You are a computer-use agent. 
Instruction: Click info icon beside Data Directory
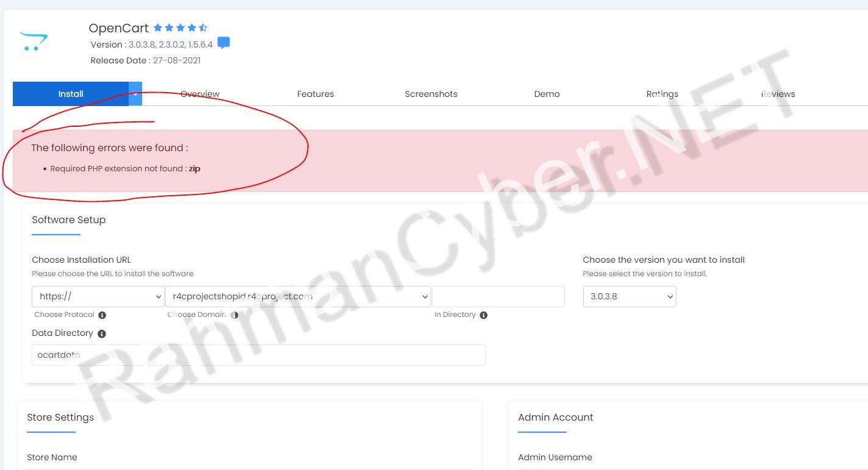pyautogui.click(x=102, y=334)
